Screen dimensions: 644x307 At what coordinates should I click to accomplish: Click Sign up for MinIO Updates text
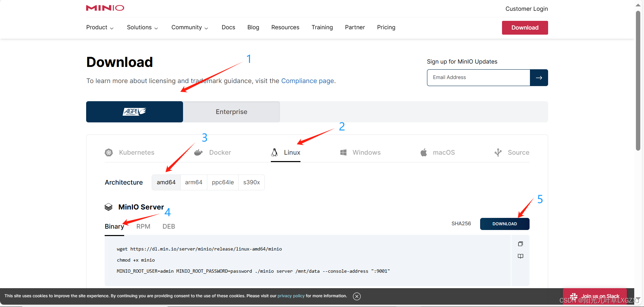point(462,62)
